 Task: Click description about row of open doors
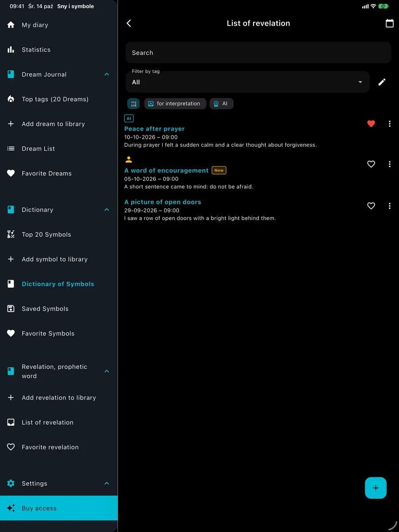tap(200, 218)
